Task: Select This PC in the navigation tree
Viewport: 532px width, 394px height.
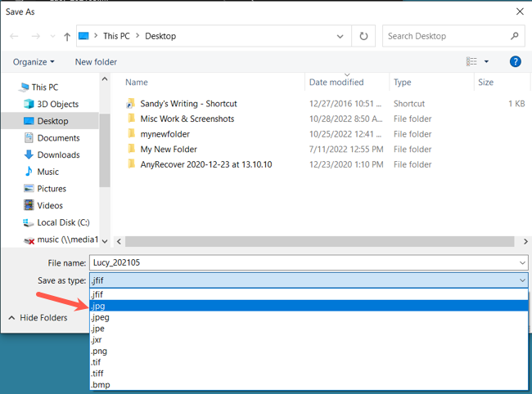Action: 45,87
